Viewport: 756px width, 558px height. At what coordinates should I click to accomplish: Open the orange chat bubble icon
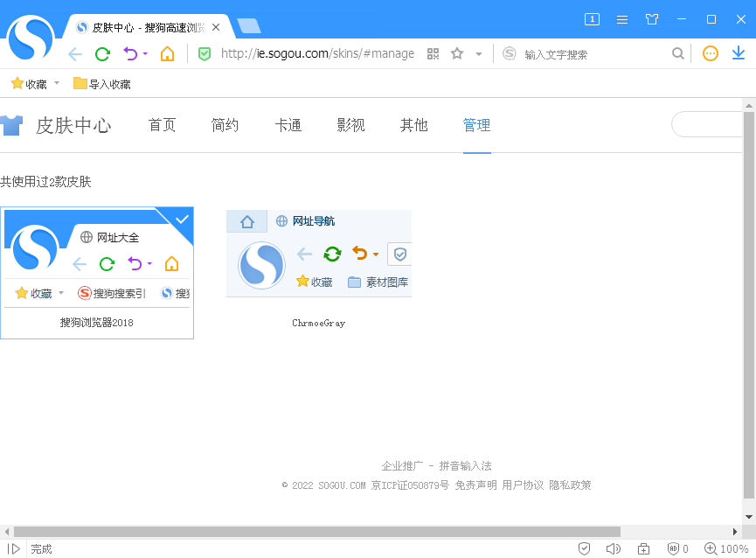[x=711, y=53]
